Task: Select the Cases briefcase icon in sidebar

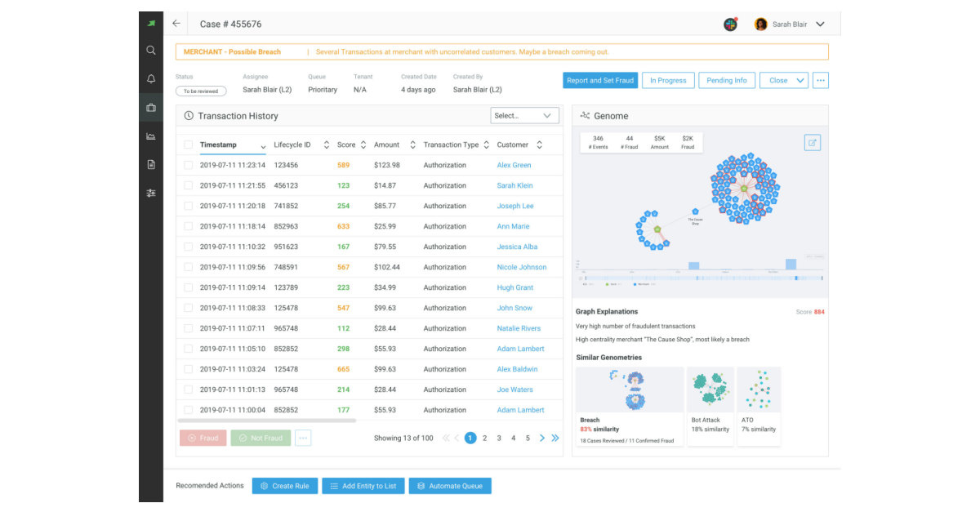Action: click(x=151, y=109)
